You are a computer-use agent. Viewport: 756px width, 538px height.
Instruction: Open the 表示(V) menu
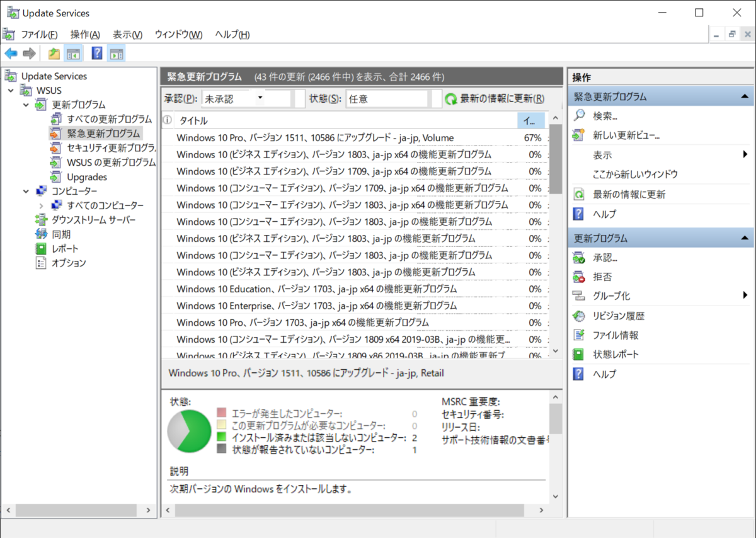[x=128, y=35]
